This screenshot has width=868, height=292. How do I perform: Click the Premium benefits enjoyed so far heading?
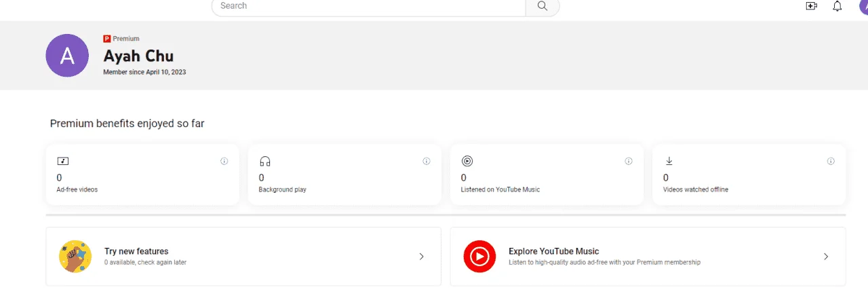pos(127,124)
